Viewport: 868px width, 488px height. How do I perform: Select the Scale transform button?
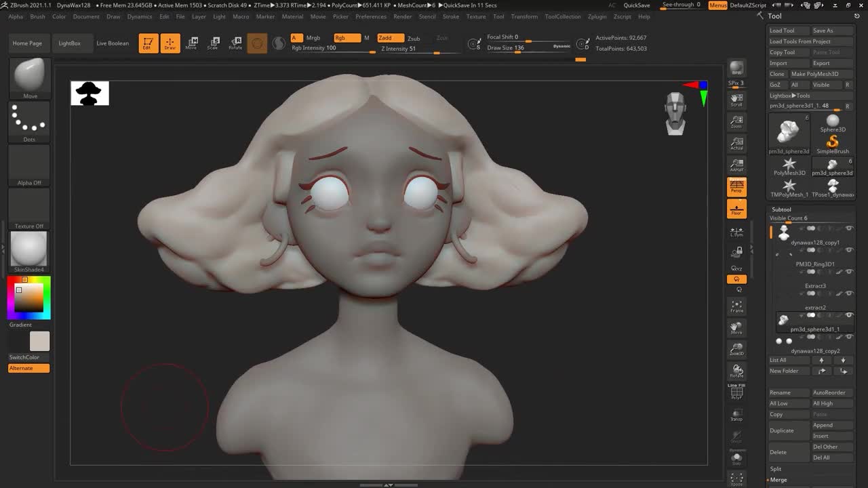(213, 43)
